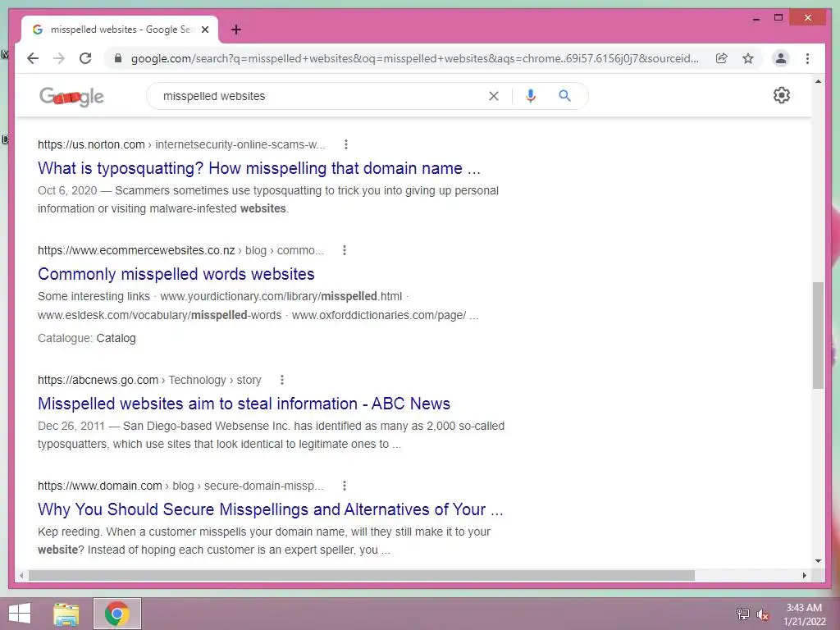
Task: Click the muted volume icon in tray
Action: click(x=763, y=614)
